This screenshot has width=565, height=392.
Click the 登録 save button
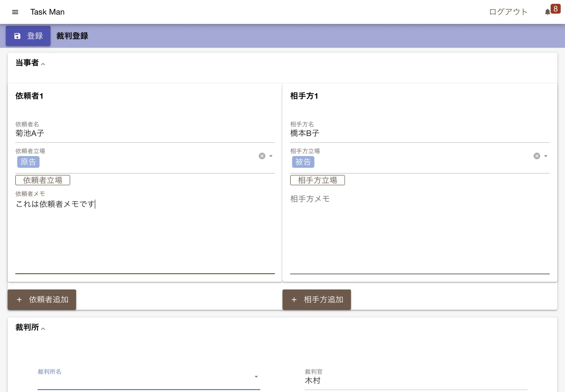(x=28, y=36)
